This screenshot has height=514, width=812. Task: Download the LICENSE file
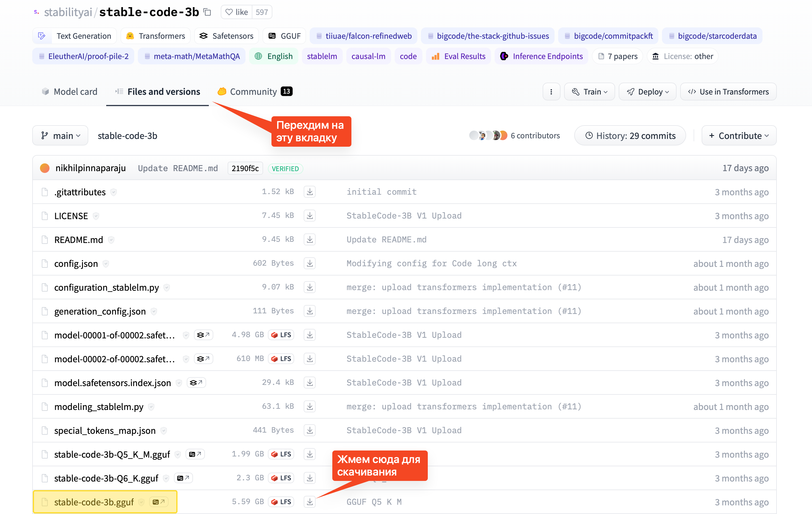pos(310,216)
